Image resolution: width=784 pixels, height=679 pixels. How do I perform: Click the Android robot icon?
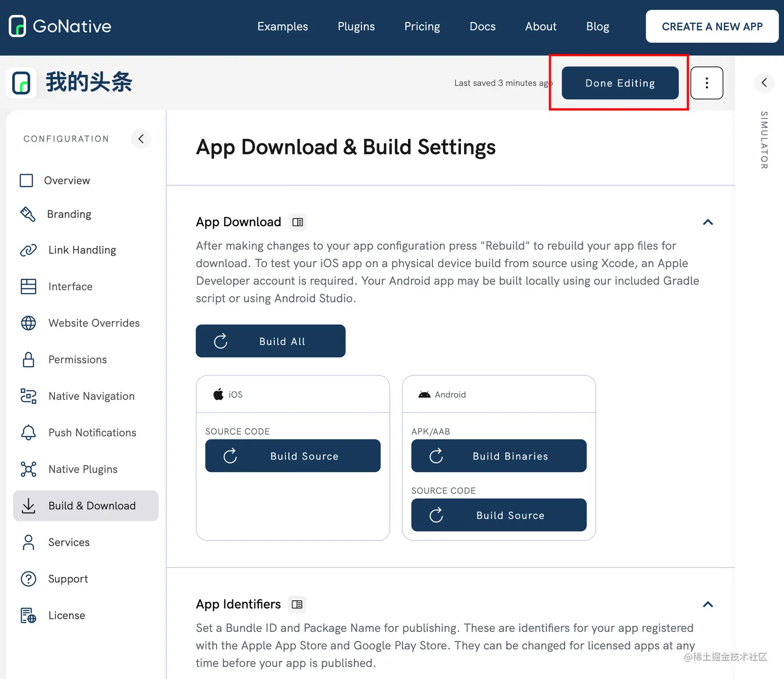[x=425, y=395]
